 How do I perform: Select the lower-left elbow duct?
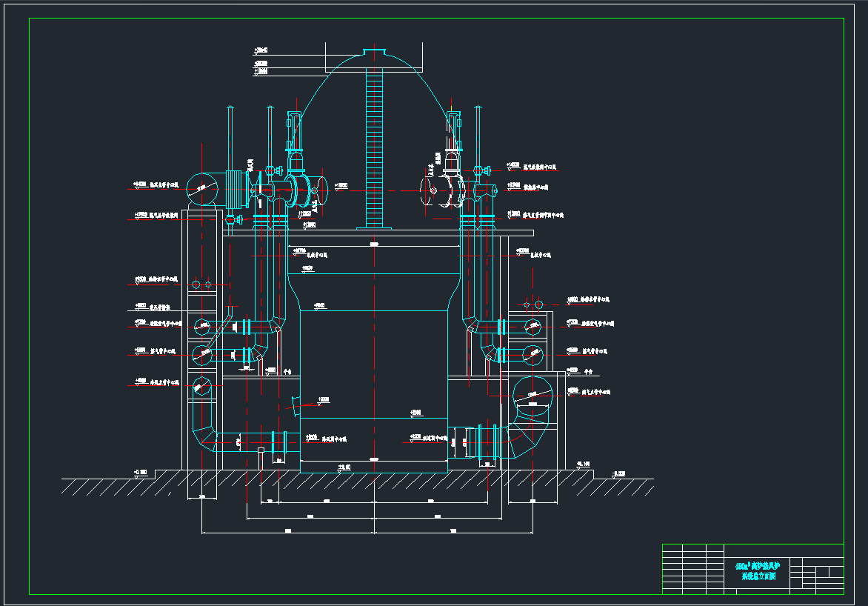pyautogui.click(x=204, y=433)
